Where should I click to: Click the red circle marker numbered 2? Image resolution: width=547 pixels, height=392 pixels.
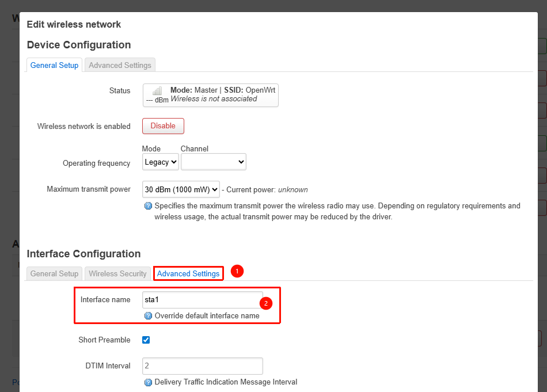click(x=265, y=303)
